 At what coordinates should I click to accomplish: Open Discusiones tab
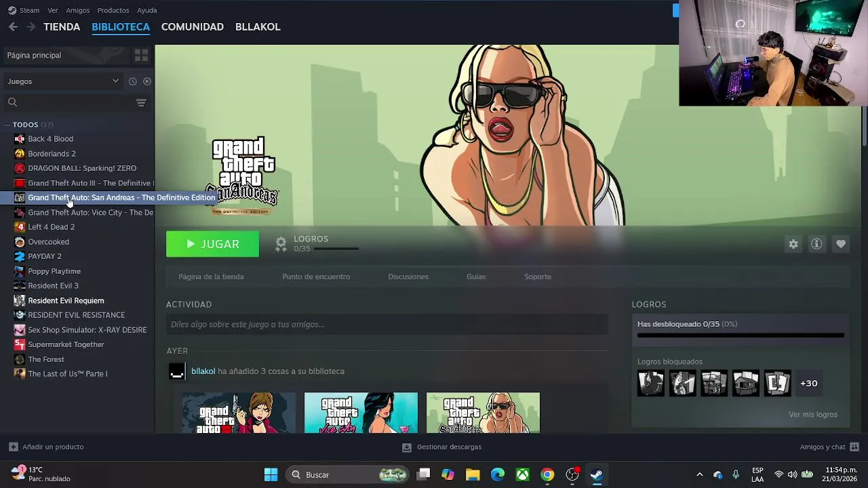click(408, 277)
